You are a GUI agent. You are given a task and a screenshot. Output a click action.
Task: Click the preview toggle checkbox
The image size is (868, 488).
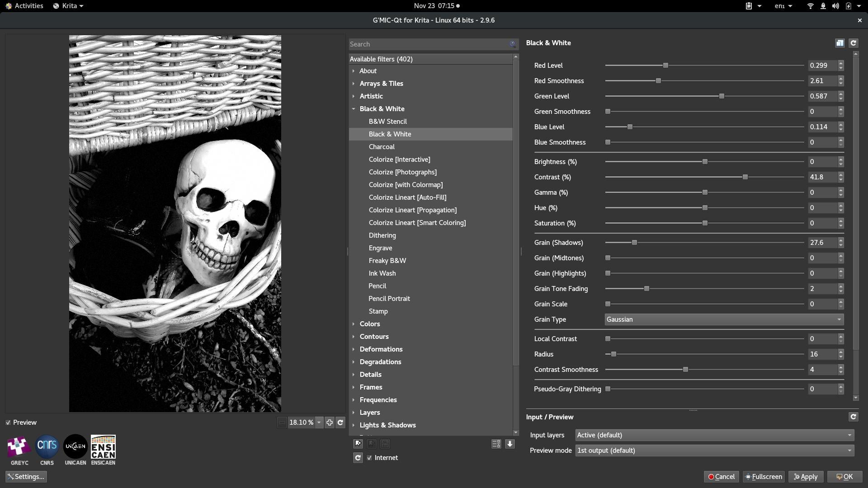point(8,422)
